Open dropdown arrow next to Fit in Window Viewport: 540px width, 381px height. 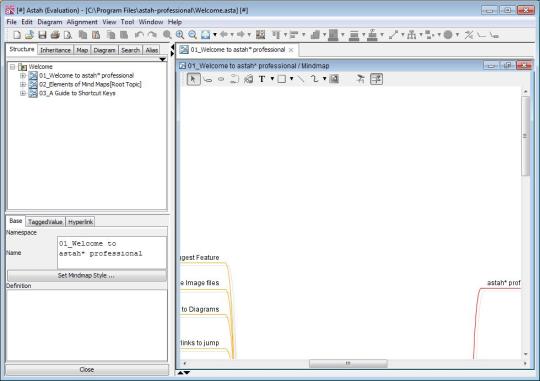tap(215, 35)
